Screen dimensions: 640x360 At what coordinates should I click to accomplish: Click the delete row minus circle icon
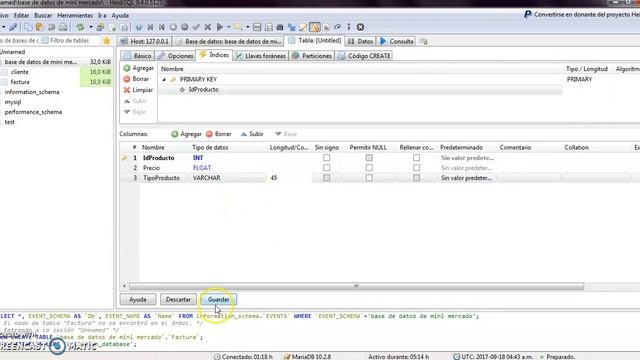184,27
